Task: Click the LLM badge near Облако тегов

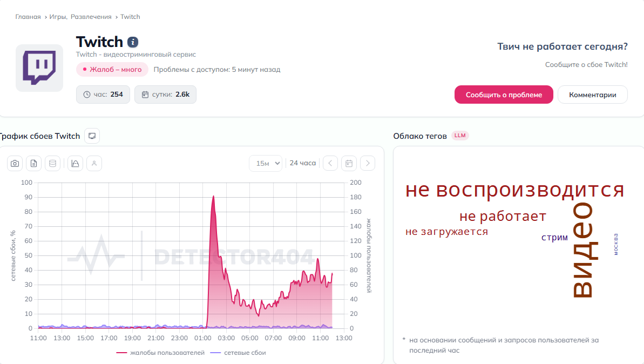Action: coord(460,136)
